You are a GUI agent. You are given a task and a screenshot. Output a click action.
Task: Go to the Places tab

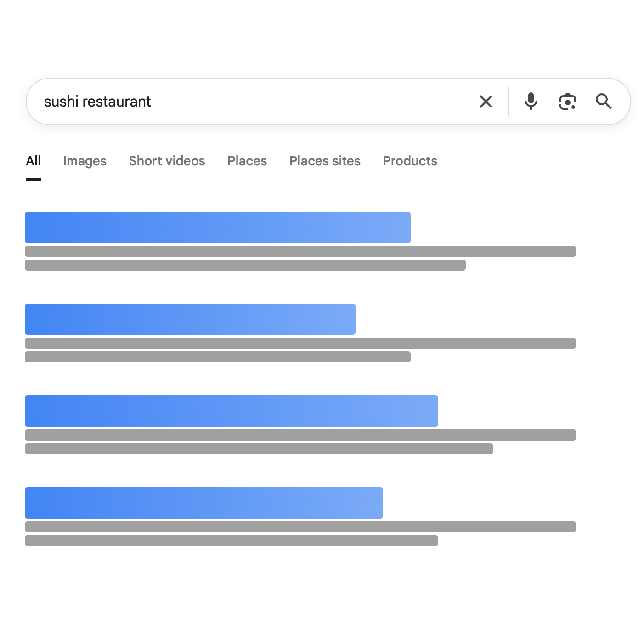[247, 161]
